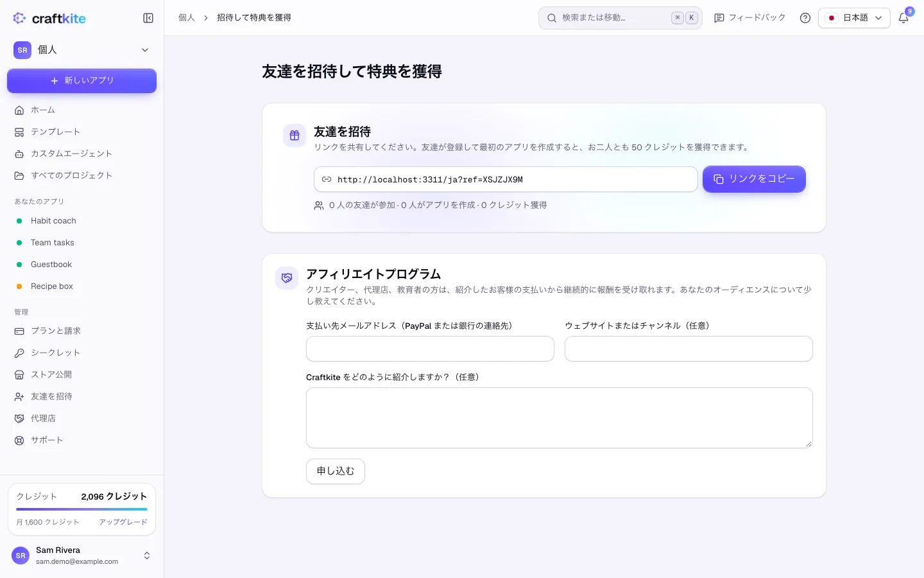Screen dimensions: 924x578
Task: Open the Recipe box app
Action: pyautogui.click(x=82, y=286)
